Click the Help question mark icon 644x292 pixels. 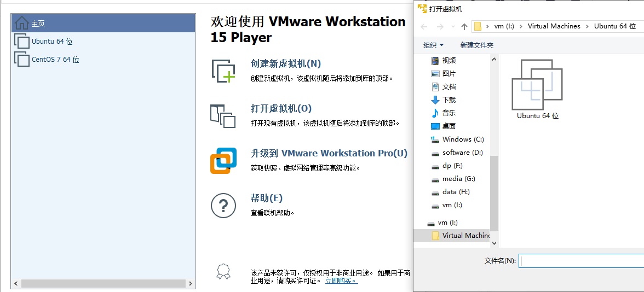pyautogui.click(x=223, y=206)
